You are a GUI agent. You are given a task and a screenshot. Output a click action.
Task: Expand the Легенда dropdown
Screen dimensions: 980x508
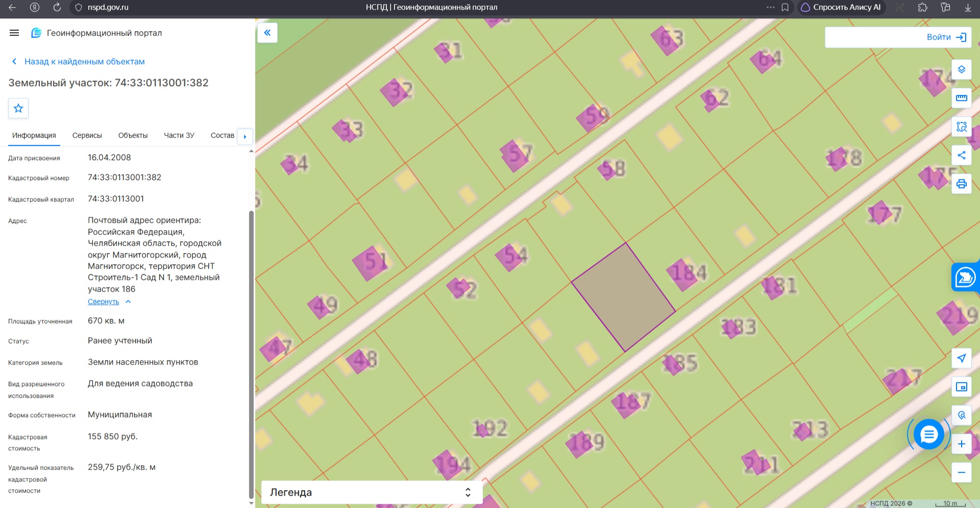click(372, 492)
